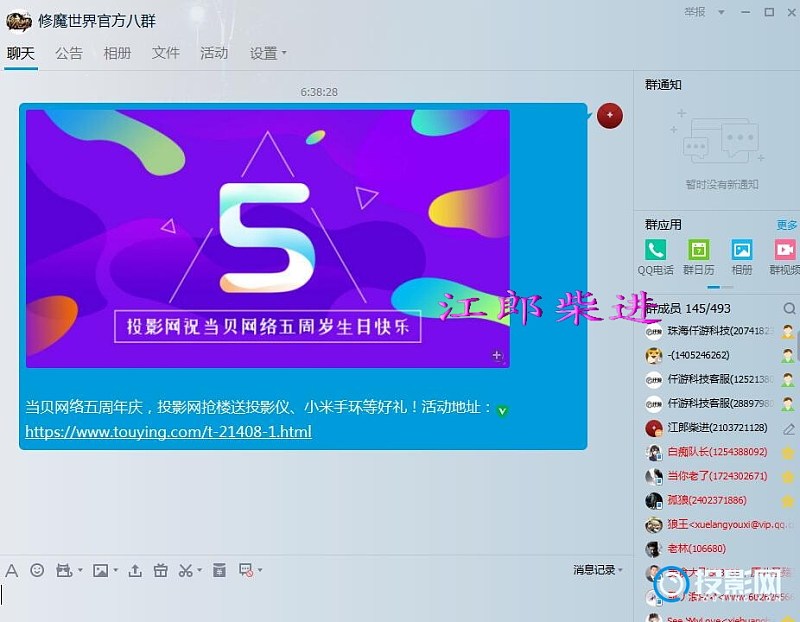This screenshot has width=800, height=622.
Task: Click the gold star beside 孤狼
Action: tap(788, 501)
